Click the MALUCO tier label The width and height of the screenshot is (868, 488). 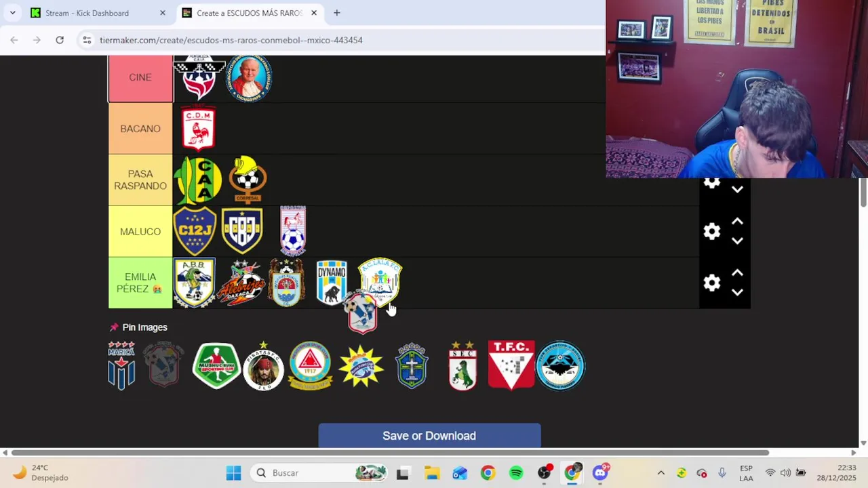click(140, 232)
